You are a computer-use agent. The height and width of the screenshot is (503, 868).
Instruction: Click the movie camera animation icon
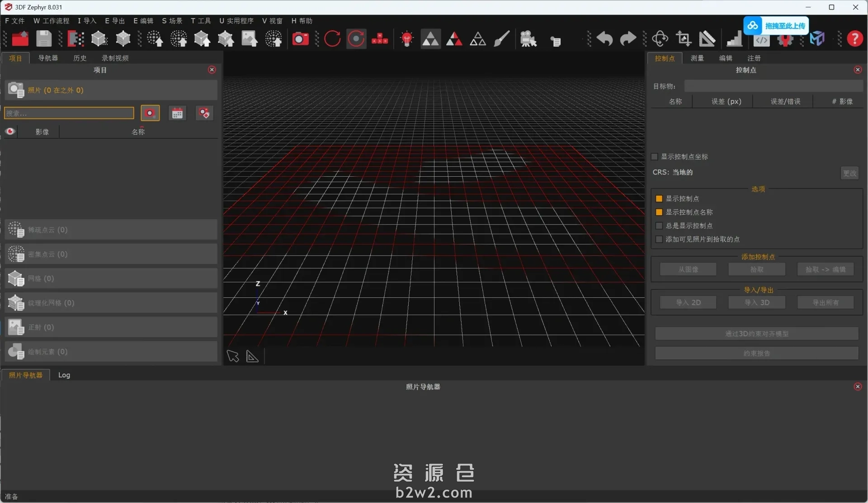click(x=528, y=39)
